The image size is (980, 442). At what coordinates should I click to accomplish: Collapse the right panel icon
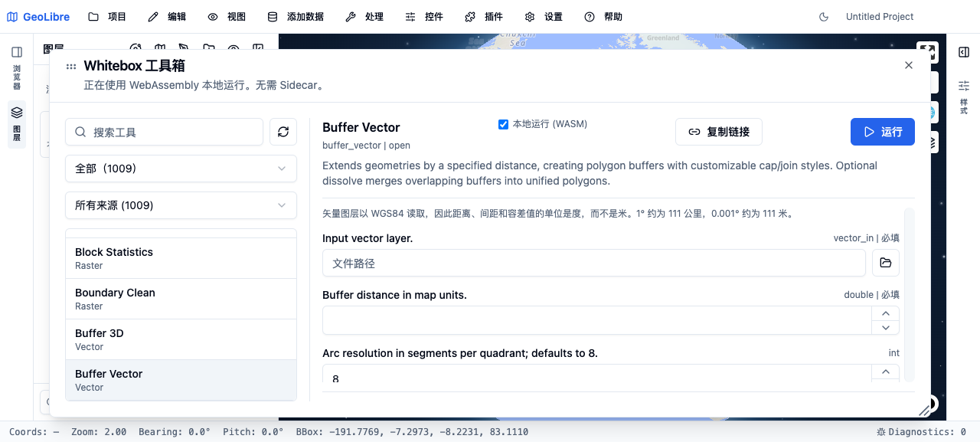point(964,52)
